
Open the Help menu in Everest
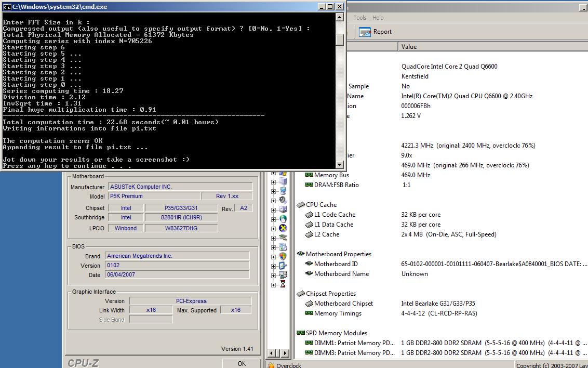coord(378,18)
